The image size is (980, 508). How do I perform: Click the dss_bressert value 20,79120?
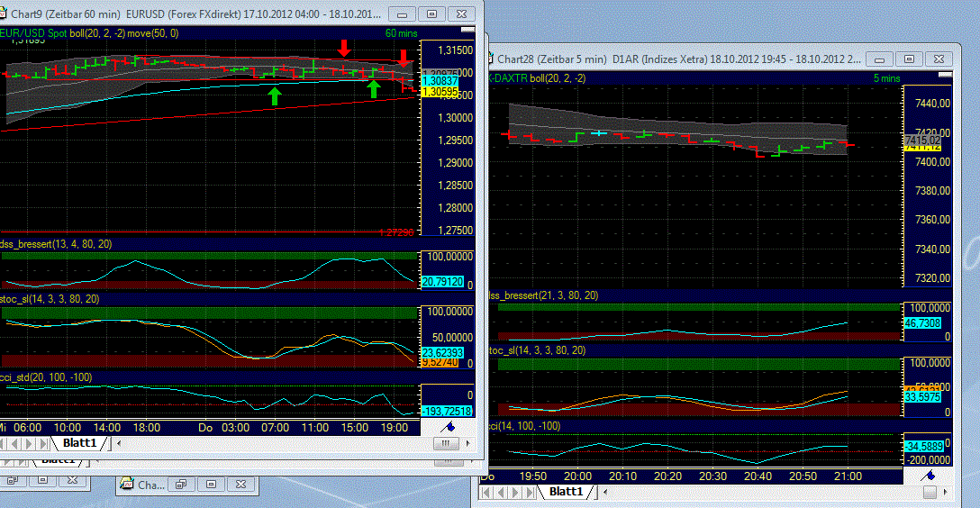pyautogui.click(x=442, y=282)
